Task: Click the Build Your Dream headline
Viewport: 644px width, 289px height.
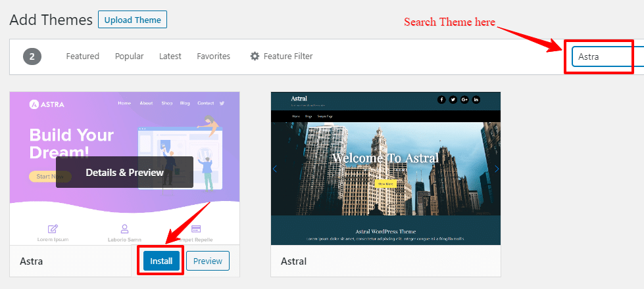Action: (x=72, y=143)
